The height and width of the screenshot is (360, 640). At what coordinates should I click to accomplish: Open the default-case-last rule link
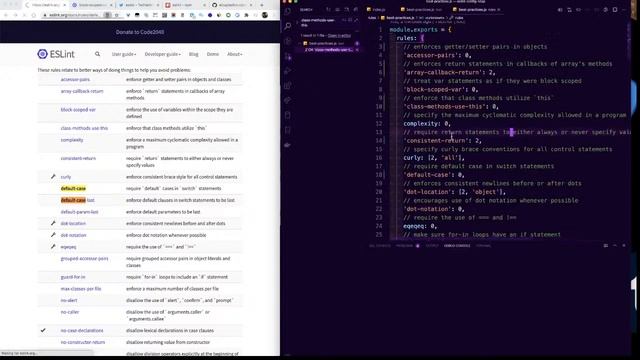coord(78,200)
